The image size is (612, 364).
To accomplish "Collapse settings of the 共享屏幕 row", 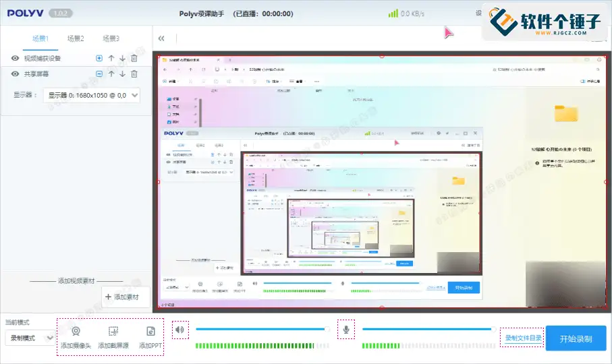I will point(99,73).
